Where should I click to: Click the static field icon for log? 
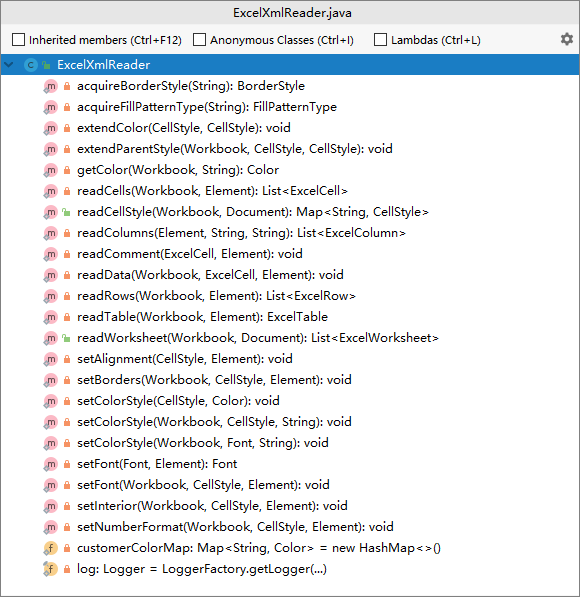(x=50, y=569)
